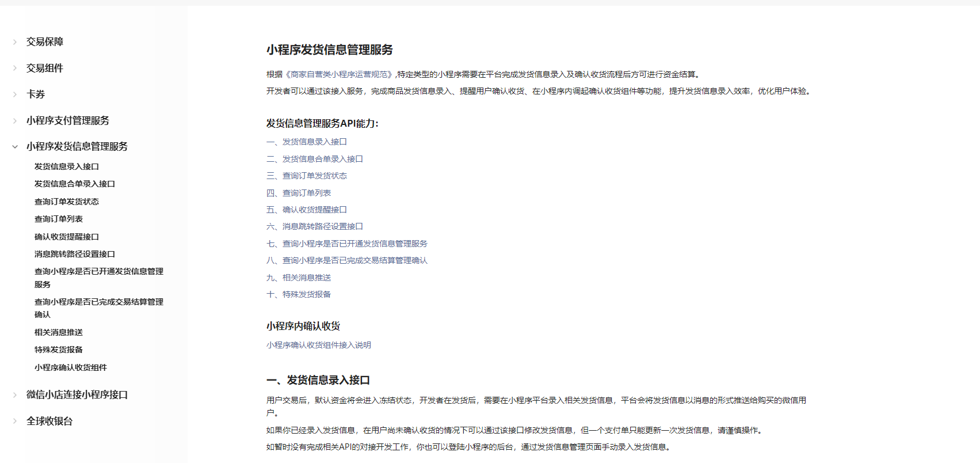Follow the 一、发货信息录入接口 link in the API list

pos(307,142)
